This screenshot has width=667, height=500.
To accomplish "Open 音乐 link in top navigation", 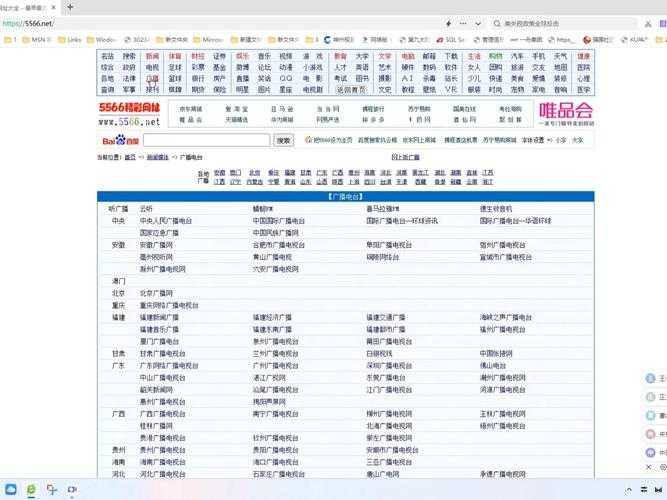I will coord(264,56).
